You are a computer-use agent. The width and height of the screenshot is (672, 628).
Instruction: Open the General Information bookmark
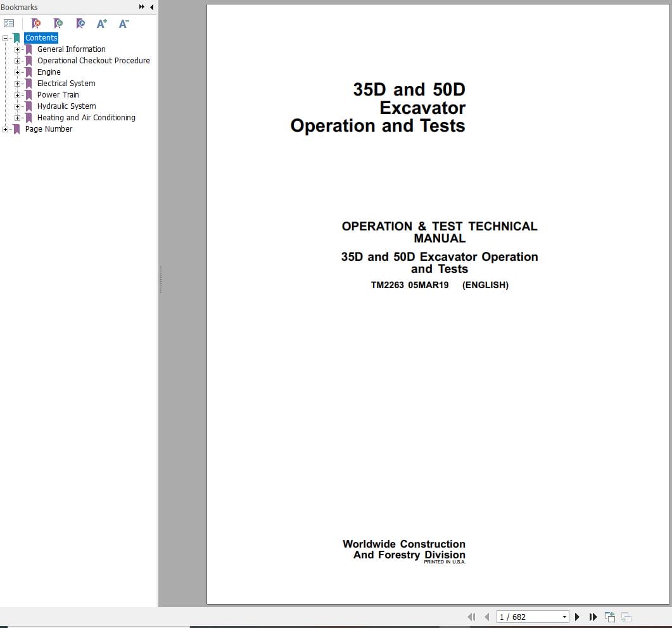(x=71, y=49)
